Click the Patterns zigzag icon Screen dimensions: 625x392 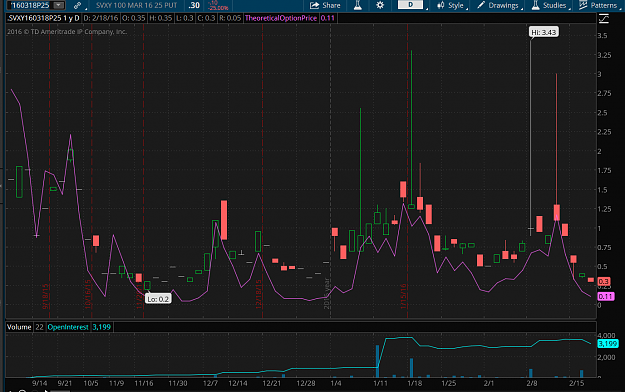583,5
